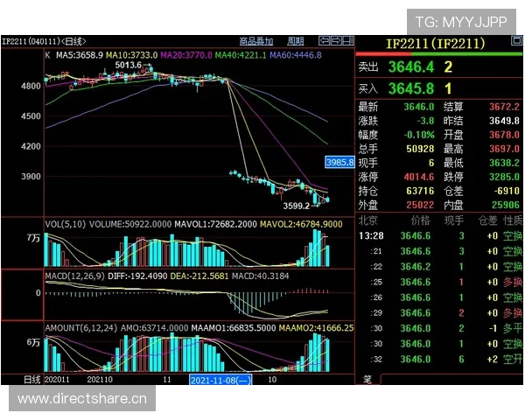
Task: Open the 商品叠加 overlay link
Action: point(256,41)
